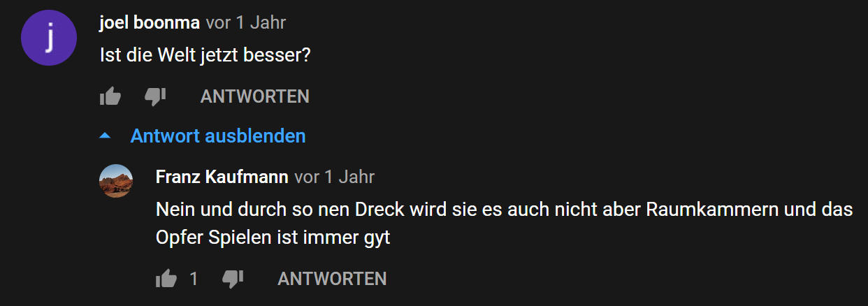Click the 'Antwort ausblenden' text
Image resolution: width=868 pixels, height=306 pixels.
218,136
